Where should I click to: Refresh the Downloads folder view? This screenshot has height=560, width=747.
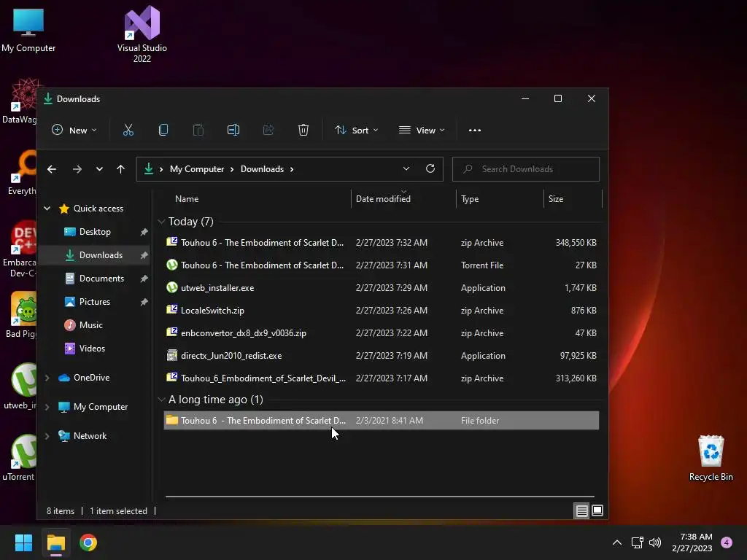[430, 169]
